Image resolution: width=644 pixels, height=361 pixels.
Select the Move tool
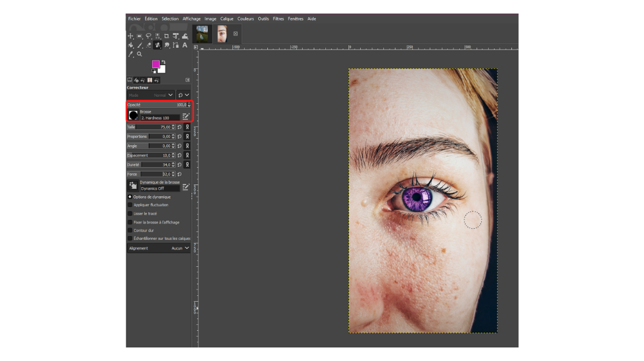(x=131, y=35)
